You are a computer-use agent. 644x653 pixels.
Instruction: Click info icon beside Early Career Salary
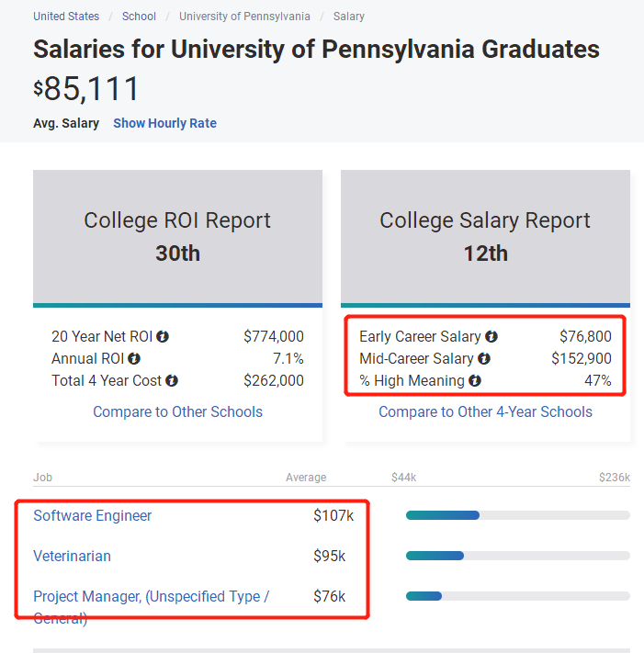coord(491,337)
